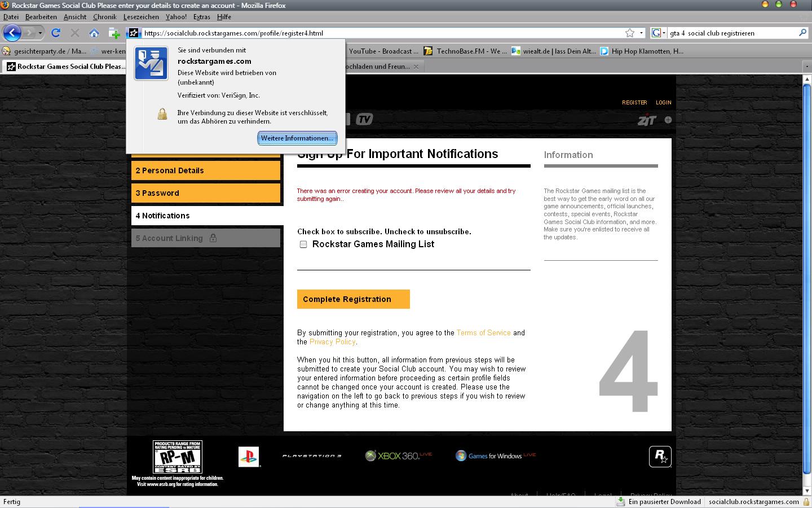Click the Hip Hop Klamotten bookmark icon
The height and width of the screenshot is (508, 812).
point(604,51)
